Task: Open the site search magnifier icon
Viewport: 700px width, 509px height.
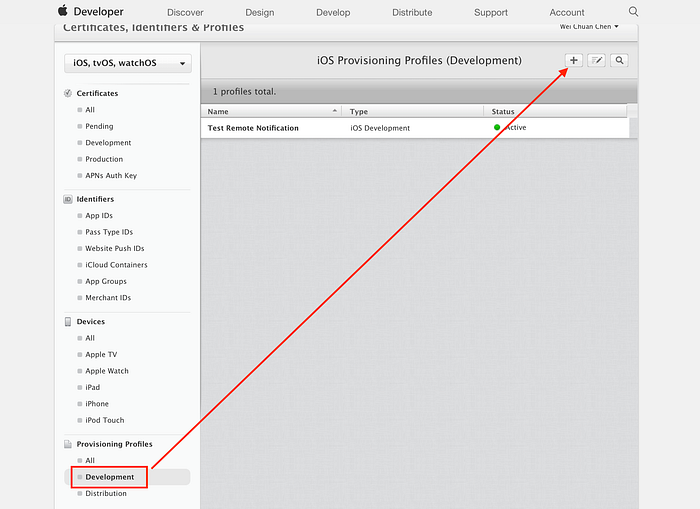Action: click(x=633, y=12)
